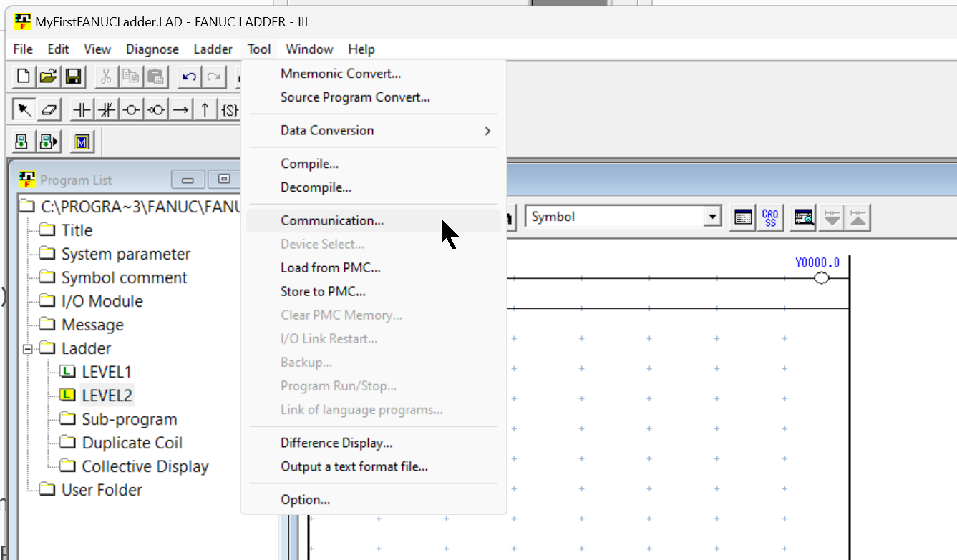Select System parameter in Program List
Screen dimensions: 957x560
(126, 254)
